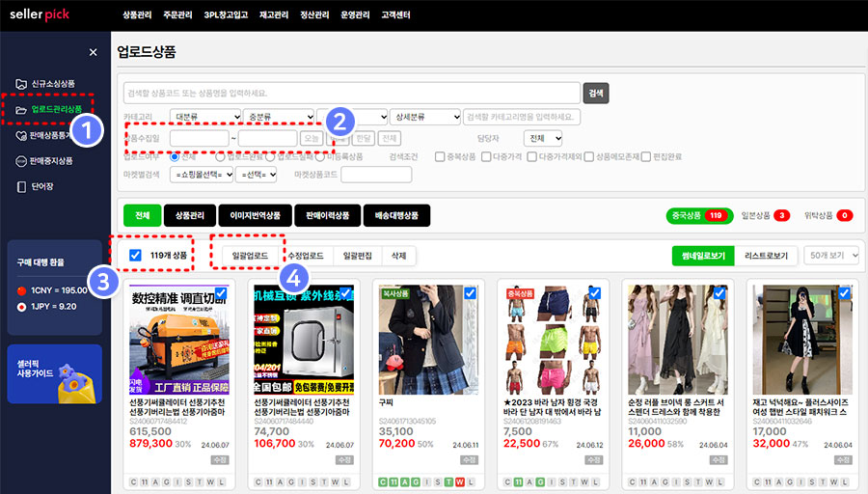Close the sidebar with the X icon
The image size is (868, 494).
(93, 52)
